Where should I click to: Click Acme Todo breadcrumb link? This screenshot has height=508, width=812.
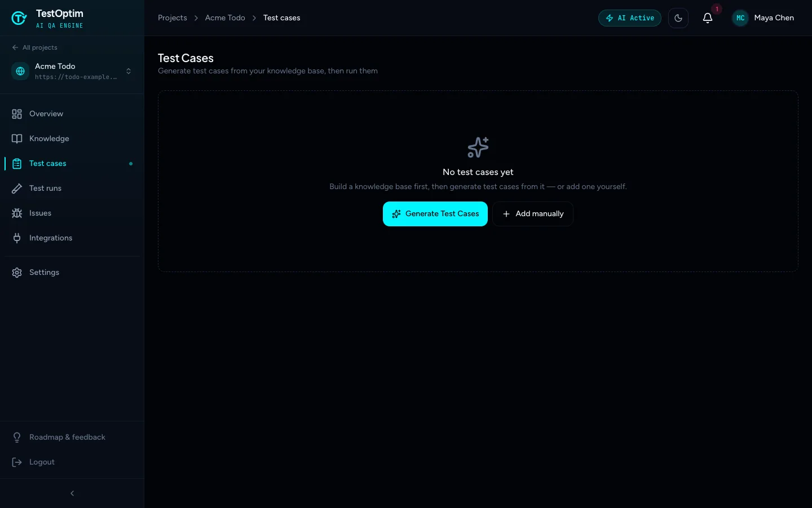[225, 18]
